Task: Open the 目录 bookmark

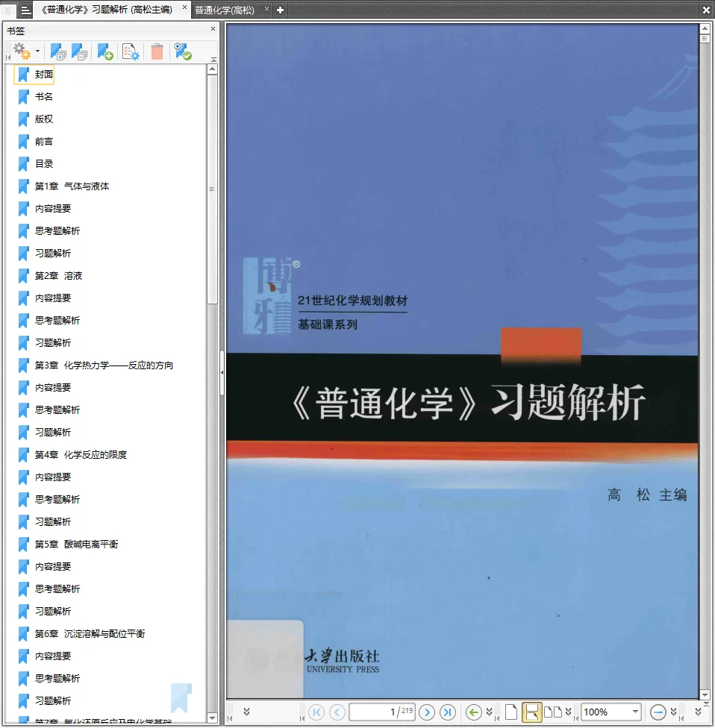Action: 44,164
